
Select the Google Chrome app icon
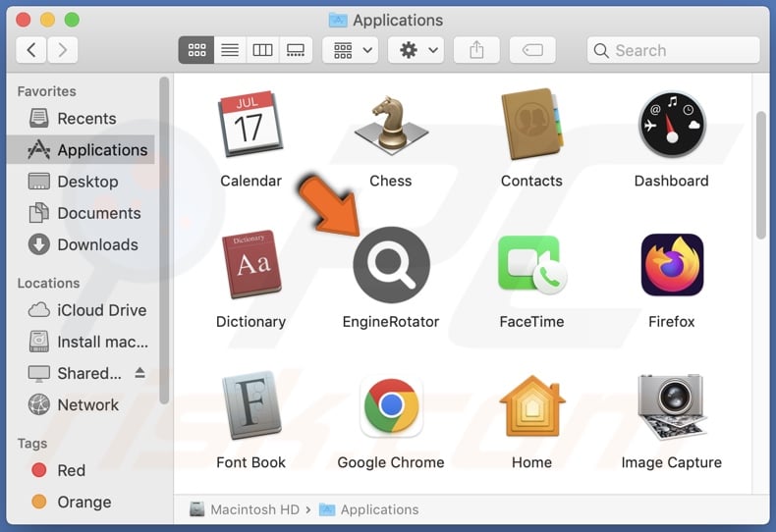click(x=391, y=405)
